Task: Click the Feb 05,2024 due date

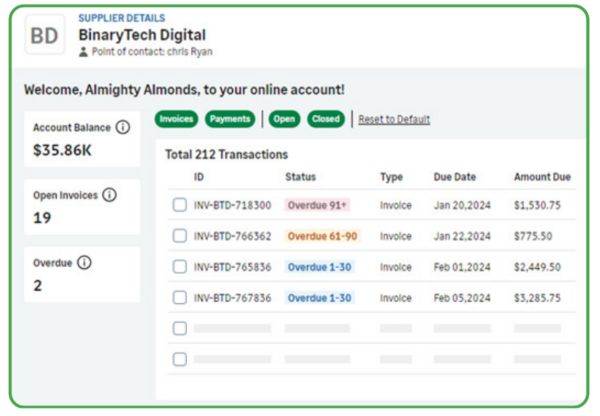Action: [462, 298]
